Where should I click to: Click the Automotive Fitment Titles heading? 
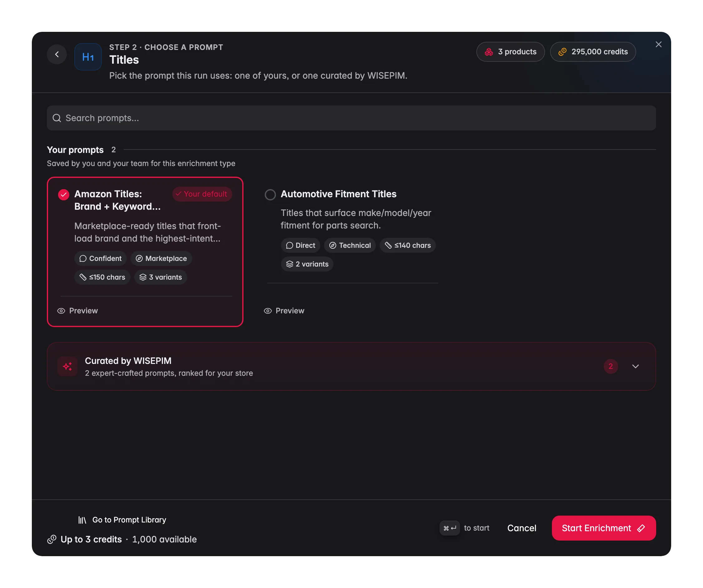pyautogui.click(x=338, y=194)
